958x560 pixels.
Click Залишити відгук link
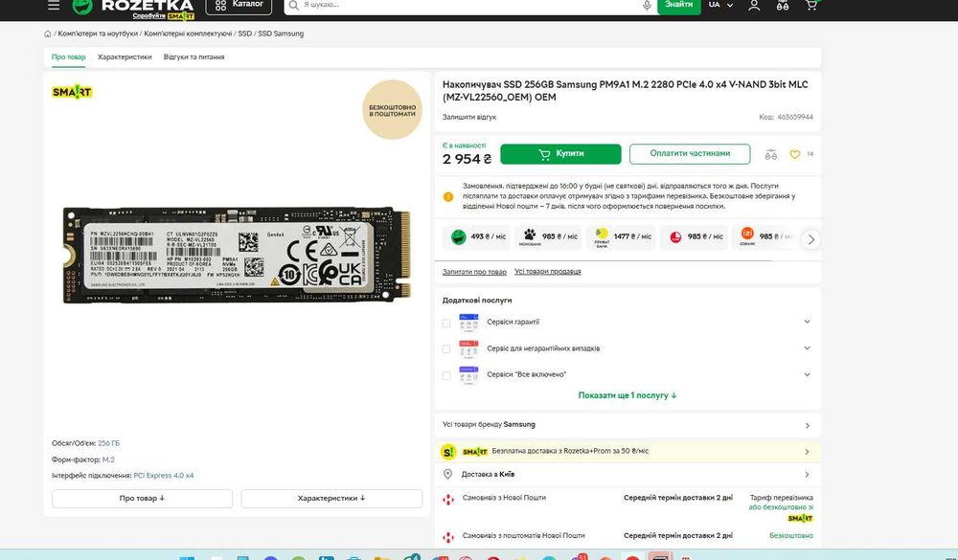[x=469, y=117]
